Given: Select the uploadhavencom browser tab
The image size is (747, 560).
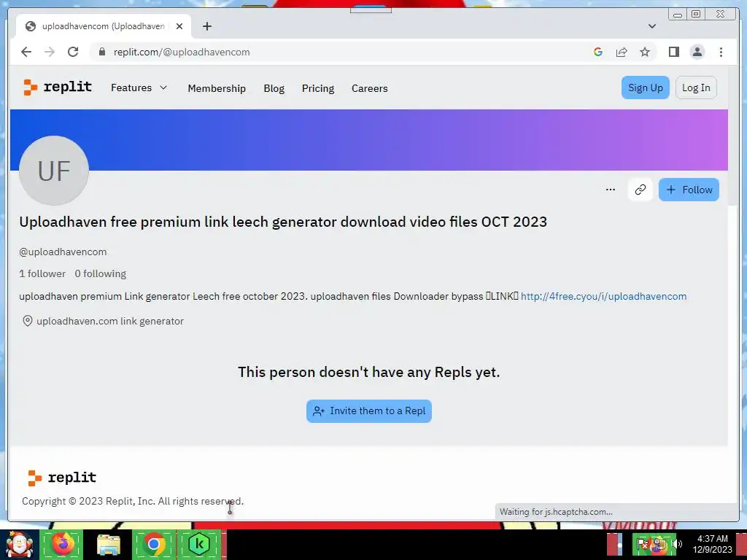Looking at the screenshot, I should point(104,26).
